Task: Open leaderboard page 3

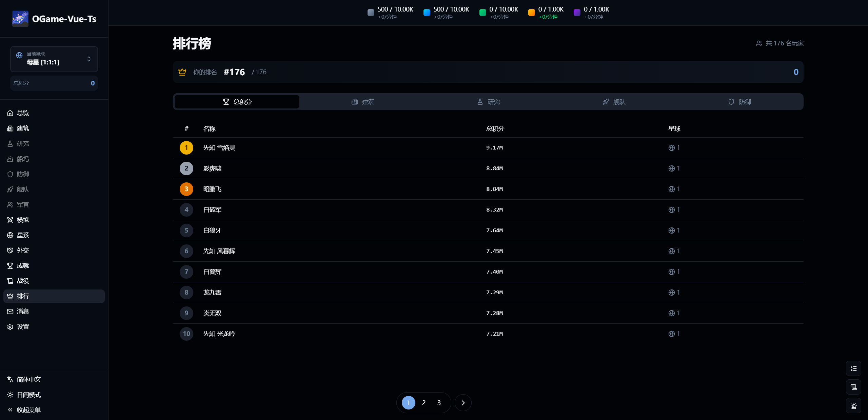Action: (438, 402)
